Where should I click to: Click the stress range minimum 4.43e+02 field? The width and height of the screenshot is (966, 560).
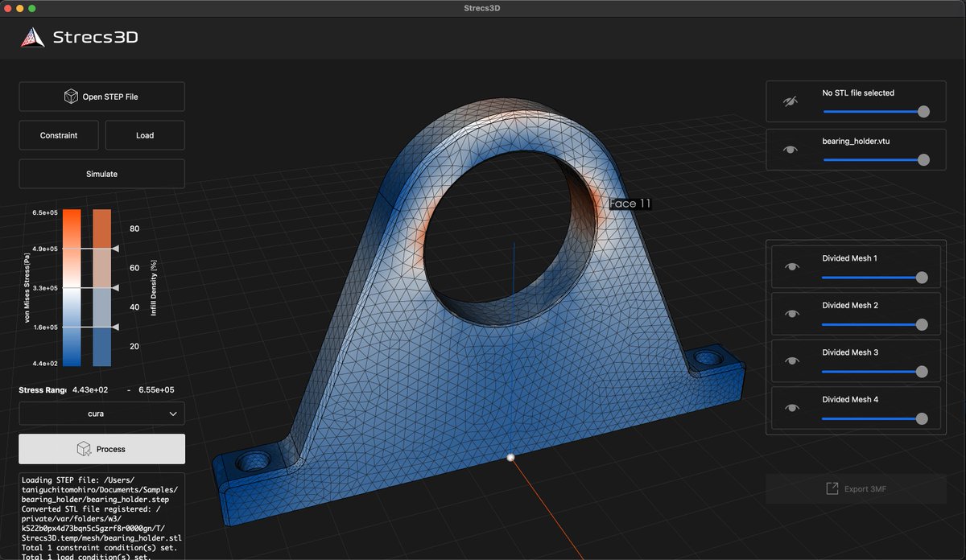pyautogui.click(x=91, y=389)
